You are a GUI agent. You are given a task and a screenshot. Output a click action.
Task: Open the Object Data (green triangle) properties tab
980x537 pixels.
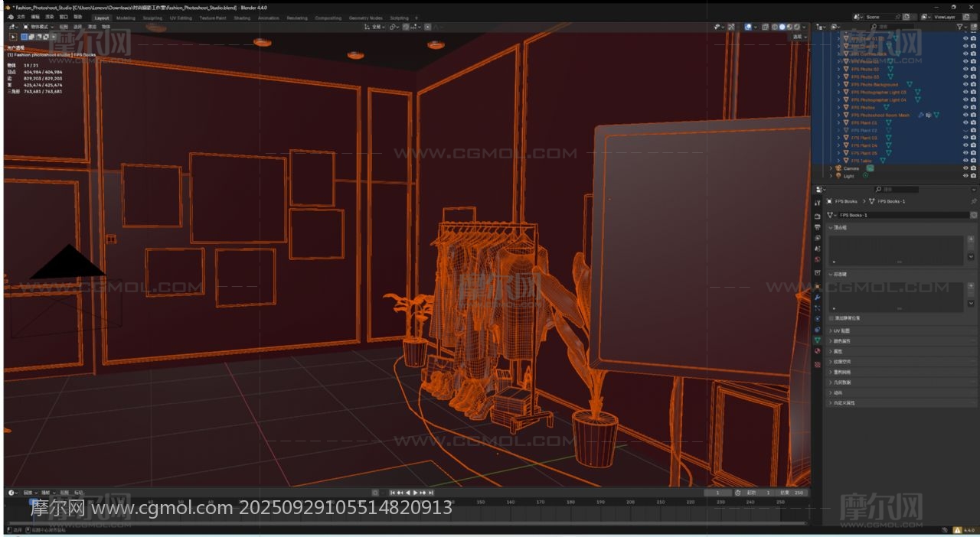click(818, 340)
